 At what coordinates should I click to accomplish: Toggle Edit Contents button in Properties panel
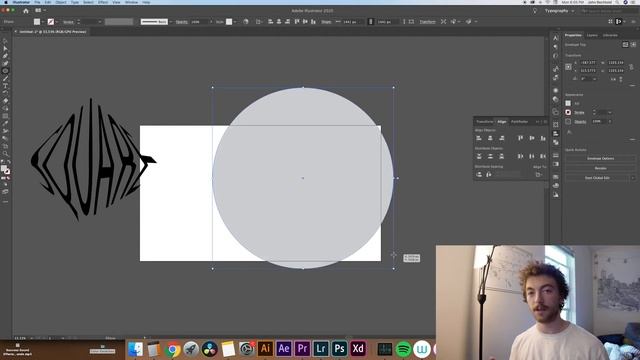point(633,44)
